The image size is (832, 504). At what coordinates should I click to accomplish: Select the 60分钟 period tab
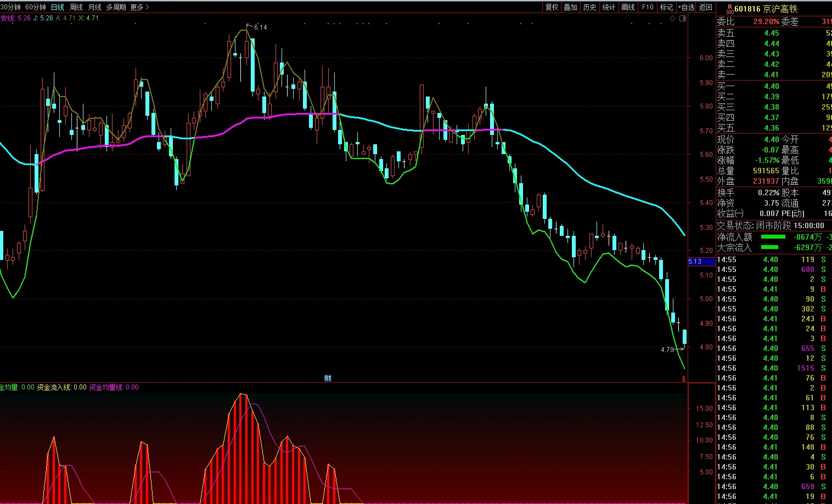click(36, 7)
